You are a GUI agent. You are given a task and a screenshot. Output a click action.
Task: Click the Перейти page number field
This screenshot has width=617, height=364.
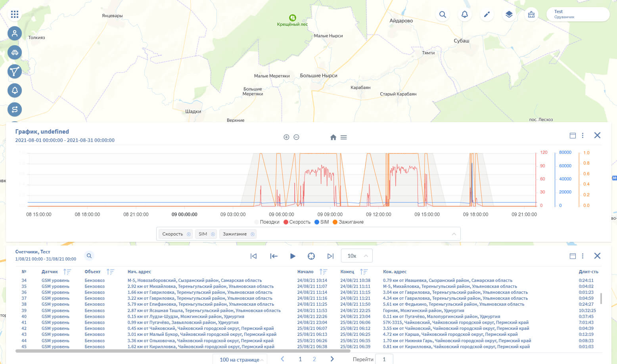pos(385,359)
